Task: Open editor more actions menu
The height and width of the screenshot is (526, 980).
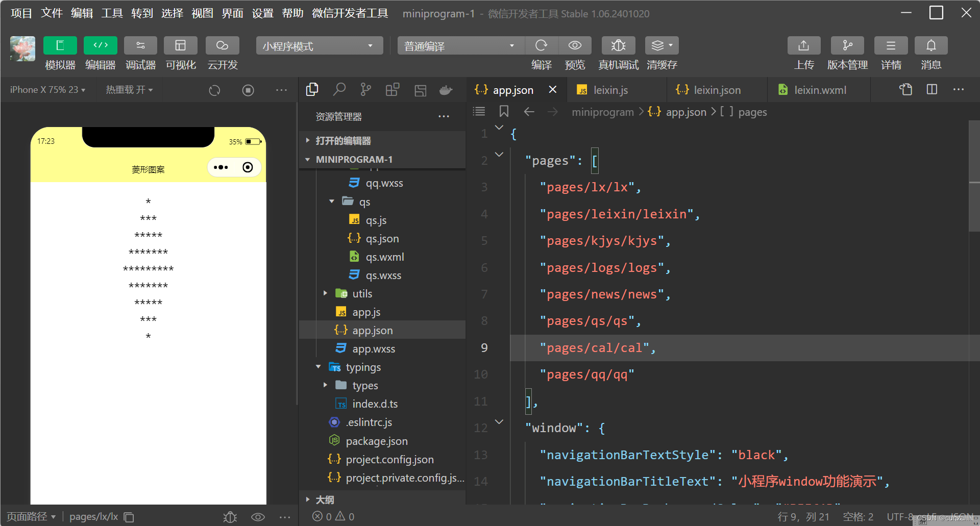Action: [959, 89]
